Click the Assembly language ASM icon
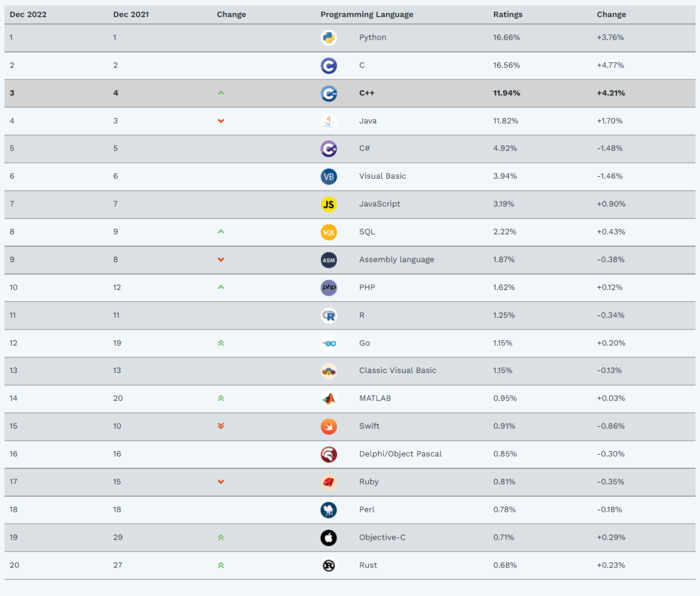Screen dimensions: 700x596 pos(329,260)
